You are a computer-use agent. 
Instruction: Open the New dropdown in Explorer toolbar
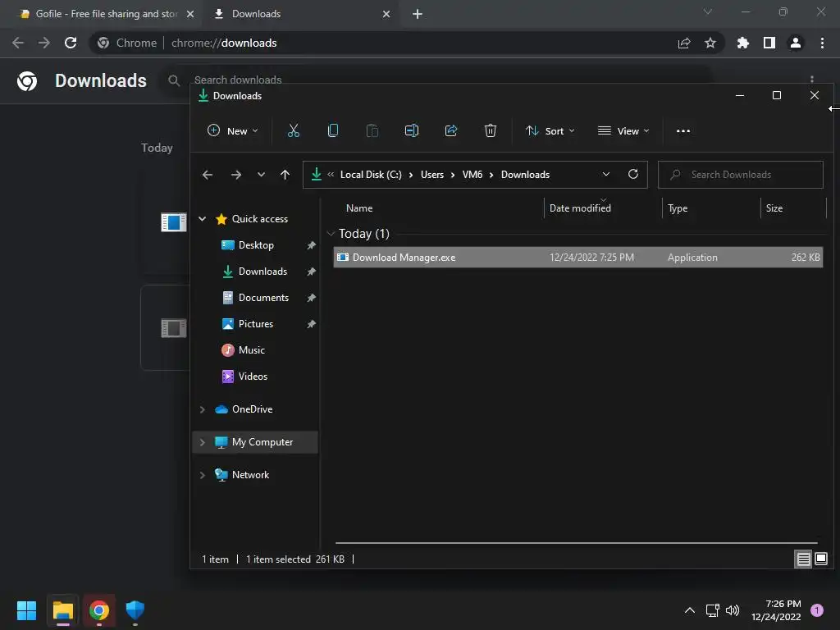(x=232, y=130)
